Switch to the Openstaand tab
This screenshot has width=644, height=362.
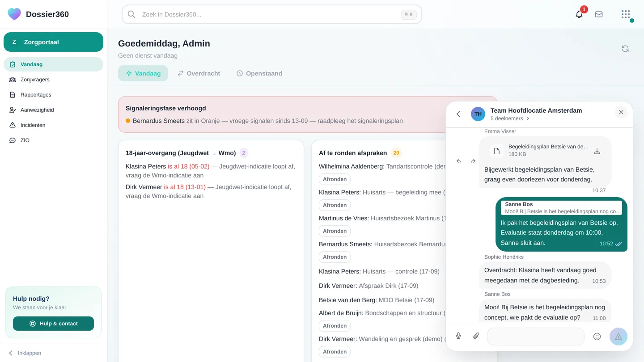(259, 73)
